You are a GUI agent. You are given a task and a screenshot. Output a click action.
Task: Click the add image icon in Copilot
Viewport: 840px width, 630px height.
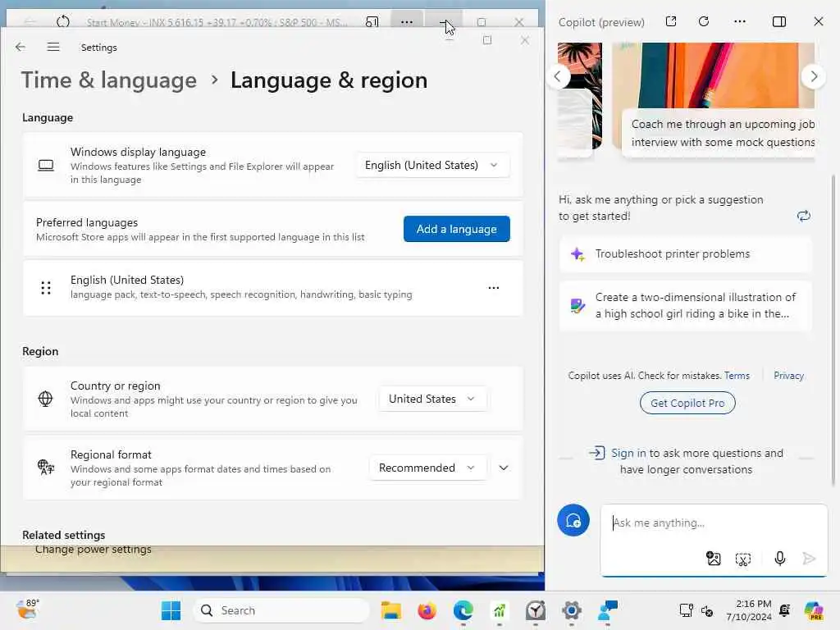pyautogui.click(x=713, y=559)
